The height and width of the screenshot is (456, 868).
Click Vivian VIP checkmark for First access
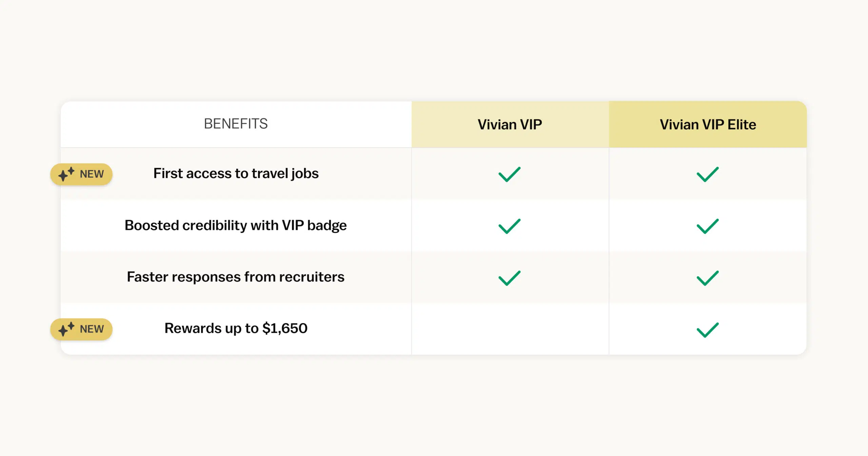point(509,174)
